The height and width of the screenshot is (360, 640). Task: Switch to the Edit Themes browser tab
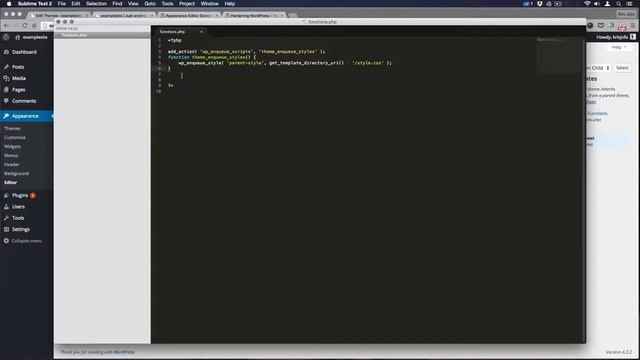coord(59,15)
